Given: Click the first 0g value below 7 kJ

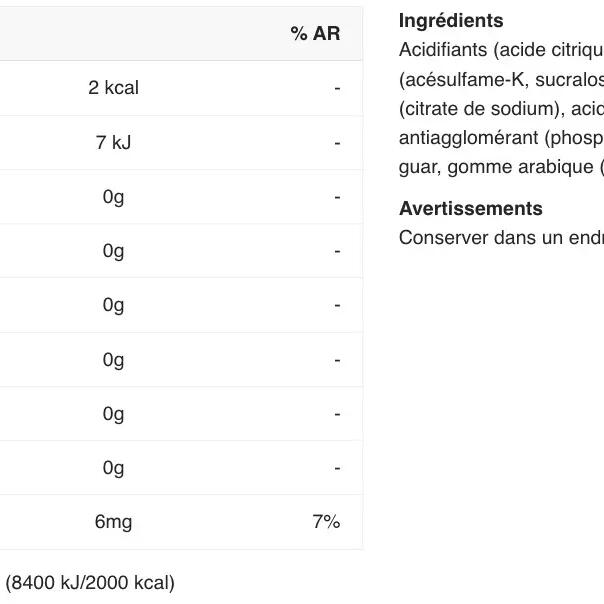Looking at the screenshot, I should coord(113,197).
